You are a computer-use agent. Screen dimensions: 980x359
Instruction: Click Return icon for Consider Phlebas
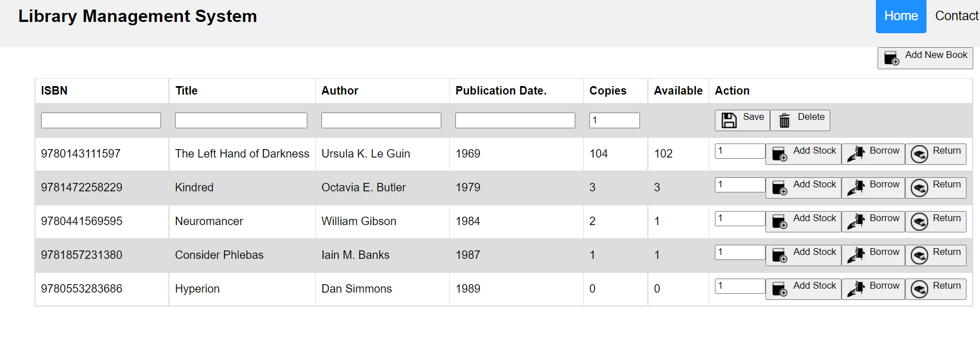pos(919,255)
